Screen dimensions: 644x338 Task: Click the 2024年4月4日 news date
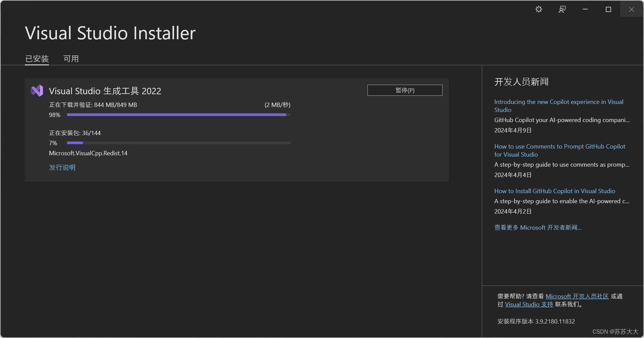(x=513, y=175)
